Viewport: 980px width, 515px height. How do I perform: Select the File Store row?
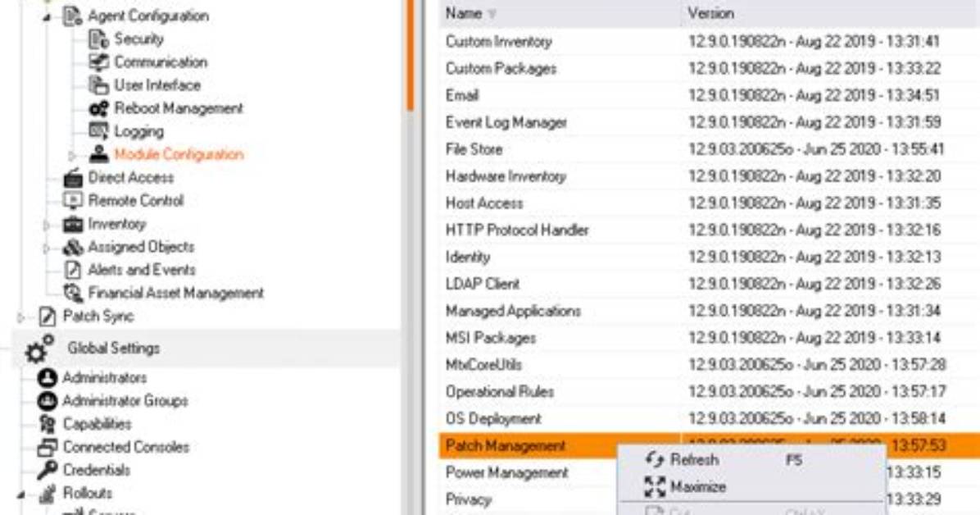point(710,149)
